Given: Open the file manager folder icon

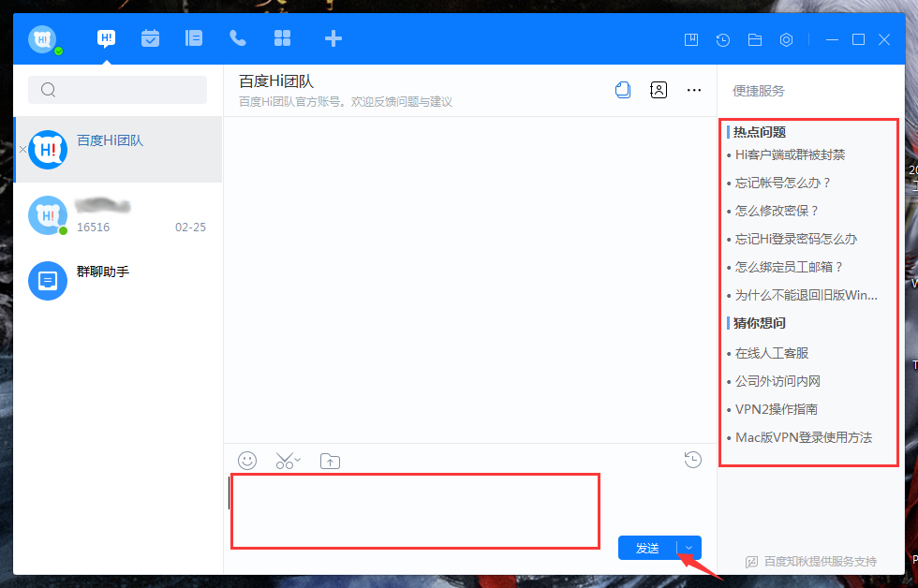Looking at the screenshot, I should tap(754, 39).
